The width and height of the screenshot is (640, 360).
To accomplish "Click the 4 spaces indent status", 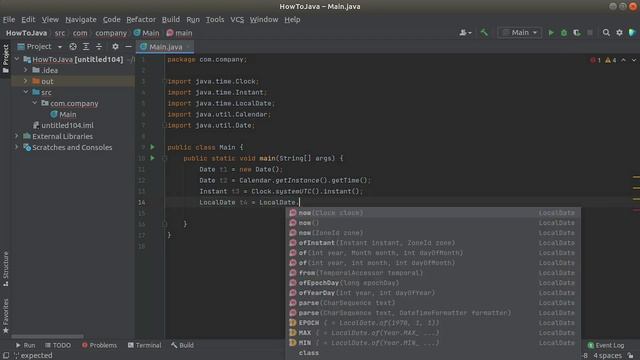I will tap(607, 356).
